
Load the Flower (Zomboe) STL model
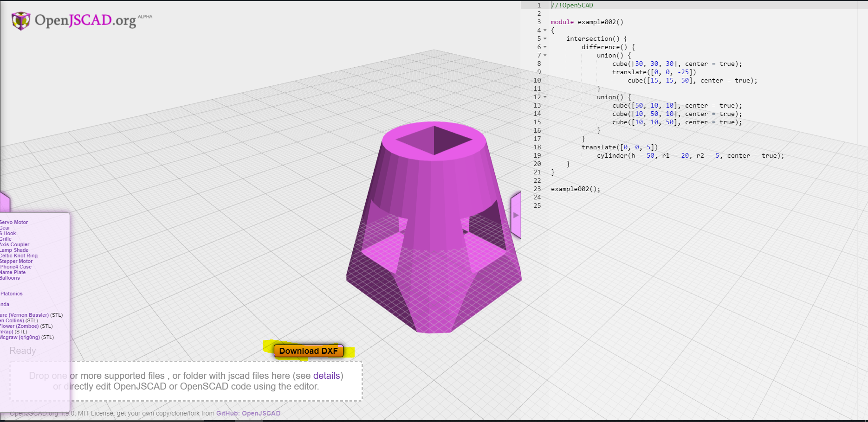[x=19, y=326]
